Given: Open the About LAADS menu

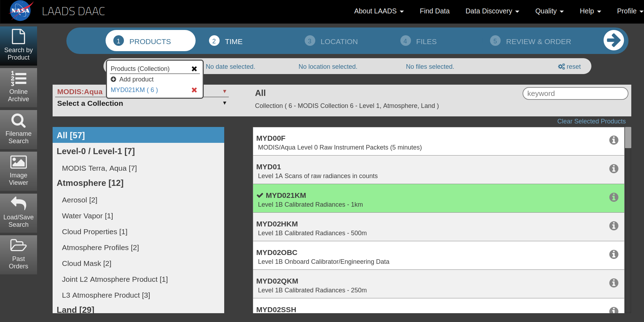Looking at the screenshot, I should [379, 11].
